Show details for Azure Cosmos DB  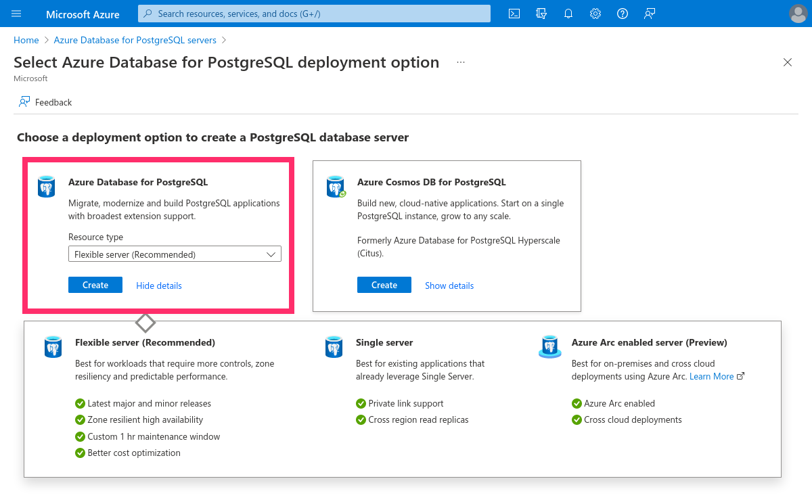pos(449,285)
